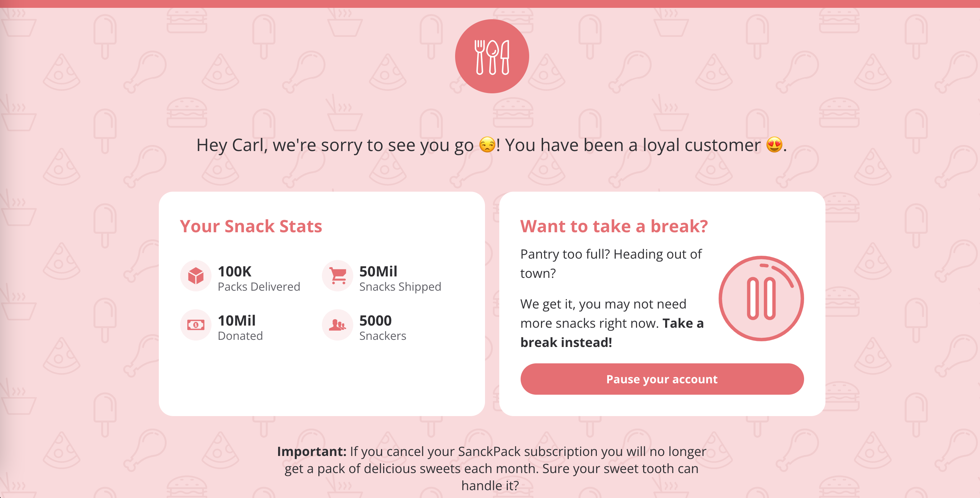Click the Your Snack Stats heading

(x=251, y=226)
